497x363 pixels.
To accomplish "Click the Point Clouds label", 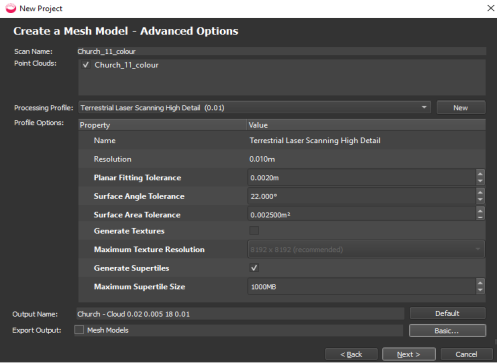I will (x=35, y=63).
